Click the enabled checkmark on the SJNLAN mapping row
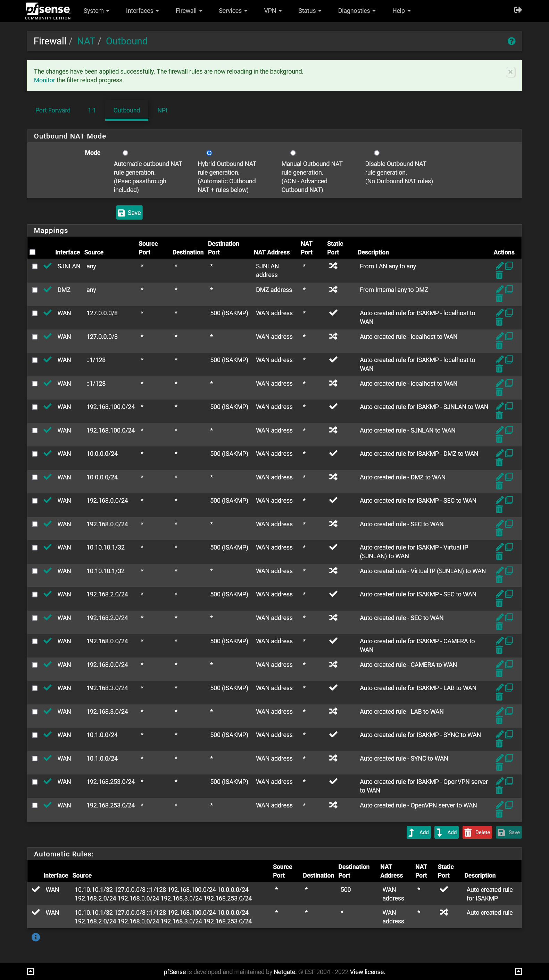This screenshot has height=980, width=549. pos(48,266)
